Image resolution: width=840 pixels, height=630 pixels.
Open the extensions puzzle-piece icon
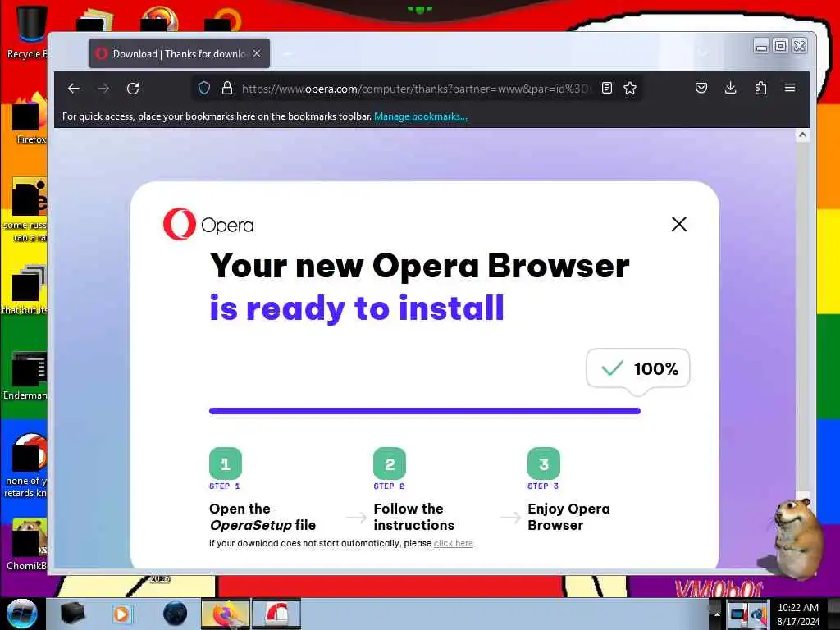pyautogui.click(x=760, y=88)
